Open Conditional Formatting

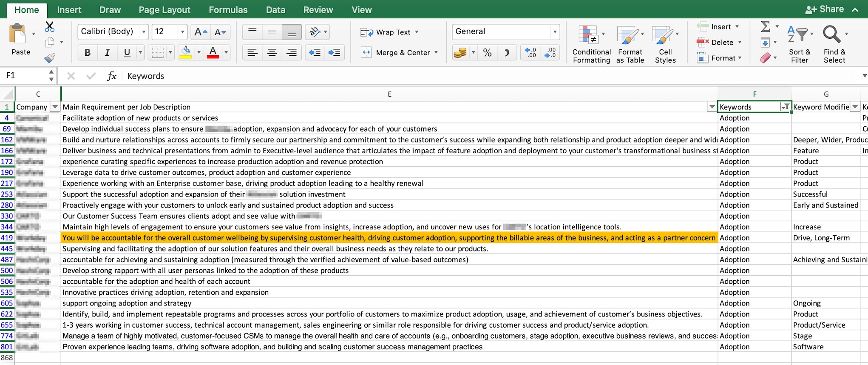pyautogui.click(x=591, y=44)
